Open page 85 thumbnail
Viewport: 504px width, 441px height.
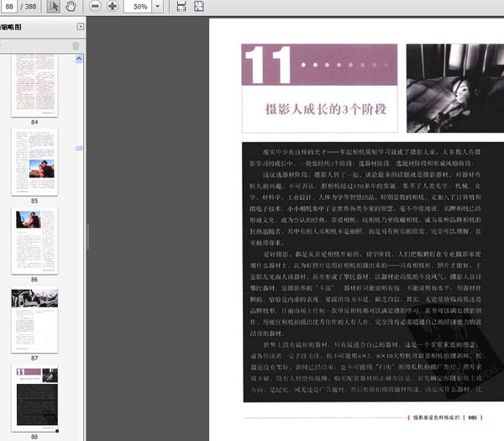34,162
